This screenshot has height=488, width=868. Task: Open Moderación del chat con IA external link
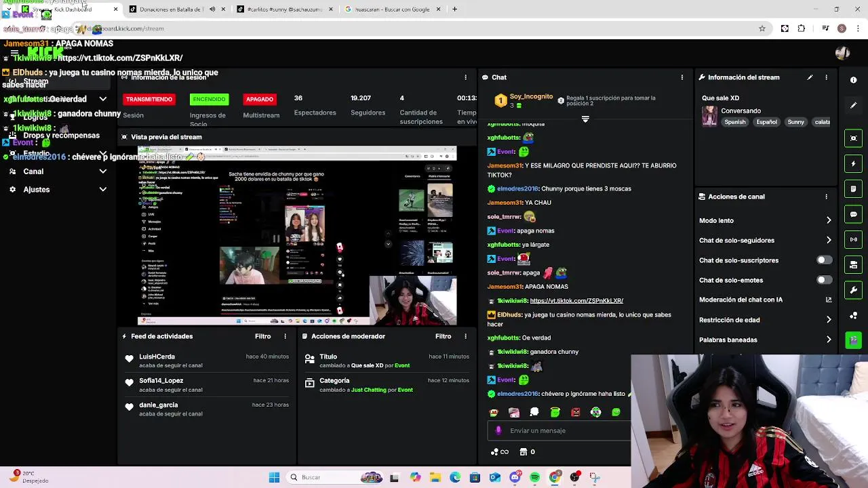pyautogui.click(x=829, y=300)
